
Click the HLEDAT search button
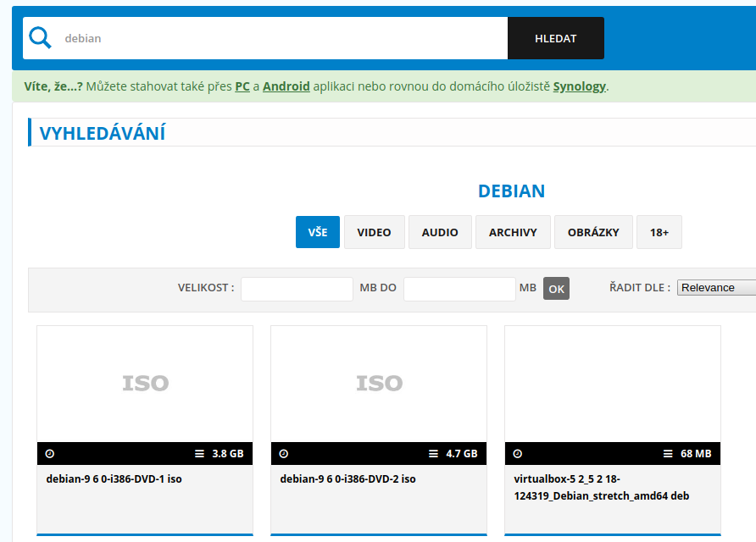click(556, 39)
